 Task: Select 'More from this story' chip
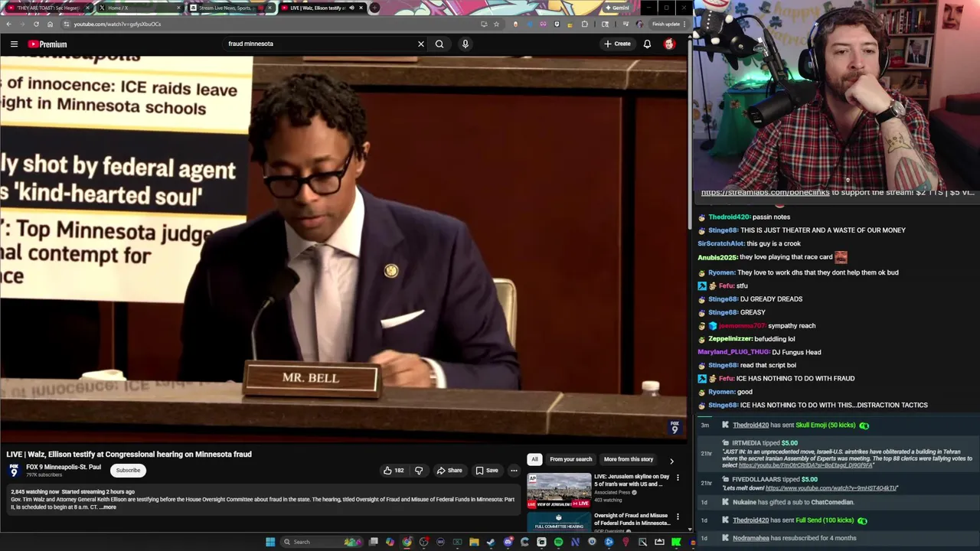[x=629, y=459]
